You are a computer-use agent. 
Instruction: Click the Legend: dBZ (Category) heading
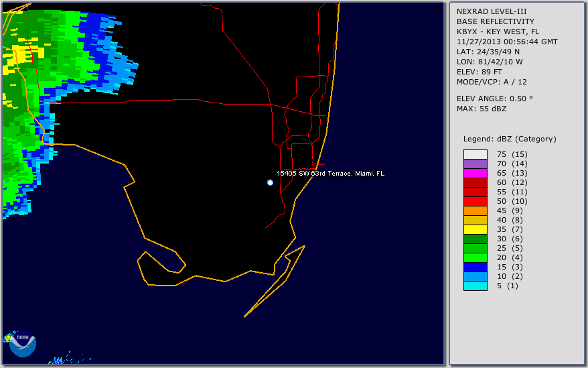tap(510, 139)
